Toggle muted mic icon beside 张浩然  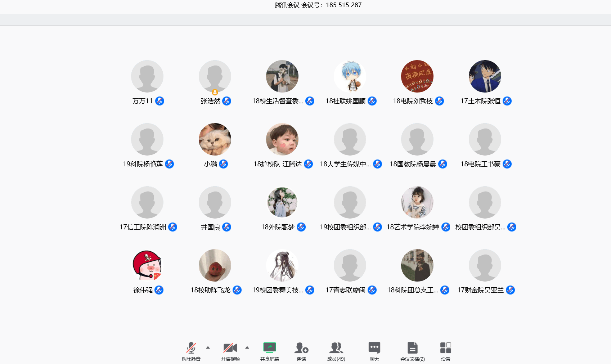point(226,101)
